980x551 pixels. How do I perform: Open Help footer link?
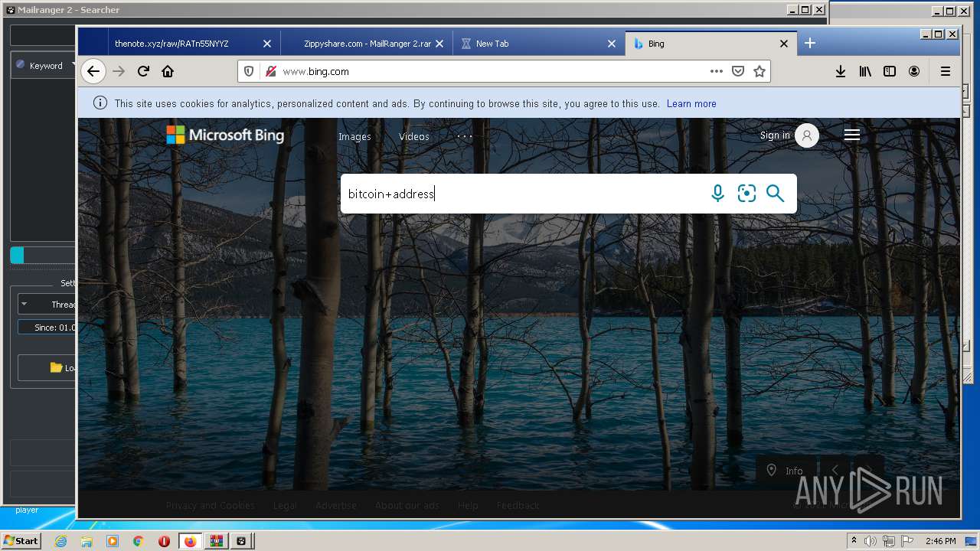[x=468, y=505]
